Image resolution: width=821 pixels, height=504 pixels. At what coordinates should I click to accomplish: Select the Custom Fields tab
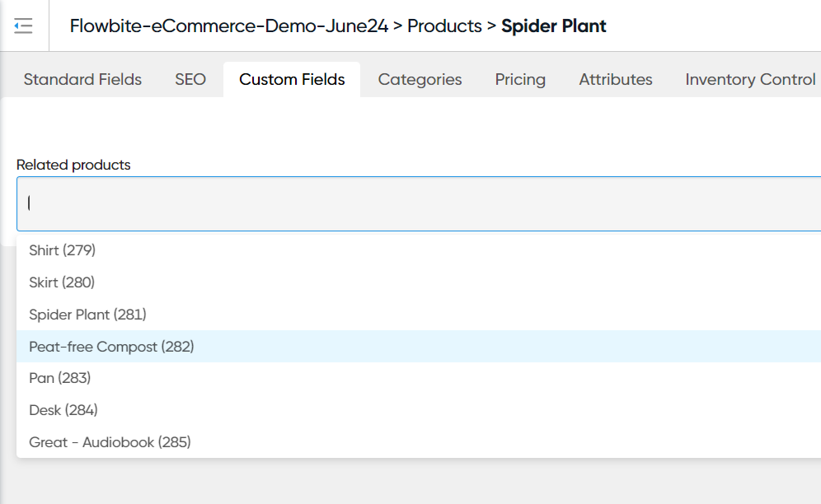point(292,80)
